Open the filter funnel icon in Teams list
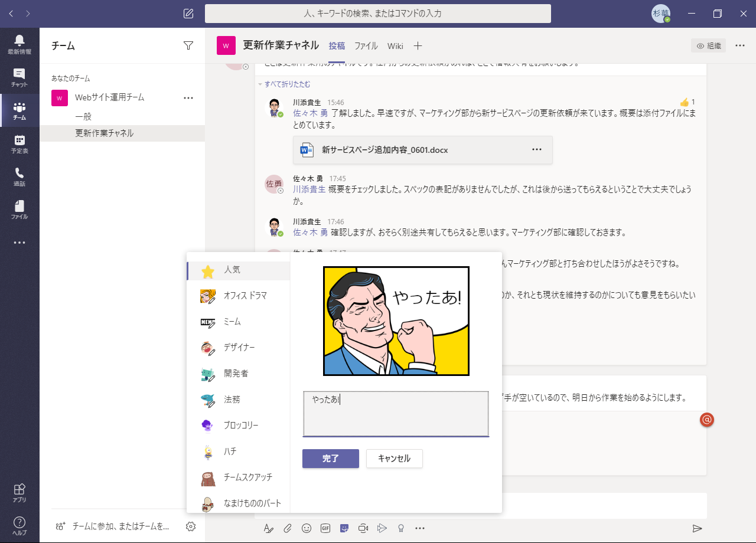Viewport: 756px width, 543px height. 188,45
